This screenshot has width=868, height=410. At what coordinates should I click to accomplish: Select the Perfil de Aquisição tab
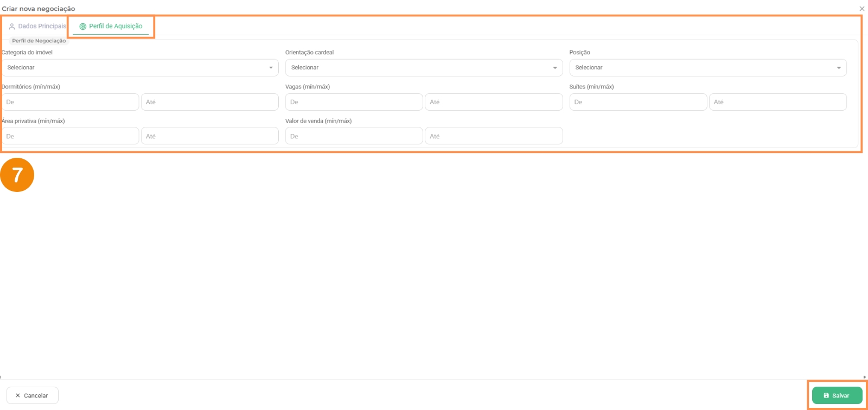point(111,26)
